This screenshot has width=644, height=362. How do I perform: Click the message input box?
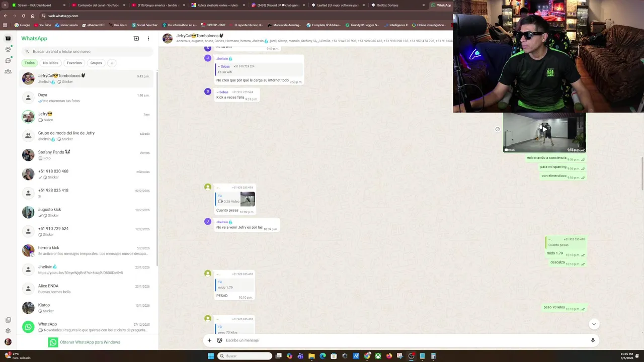point(403,340)
